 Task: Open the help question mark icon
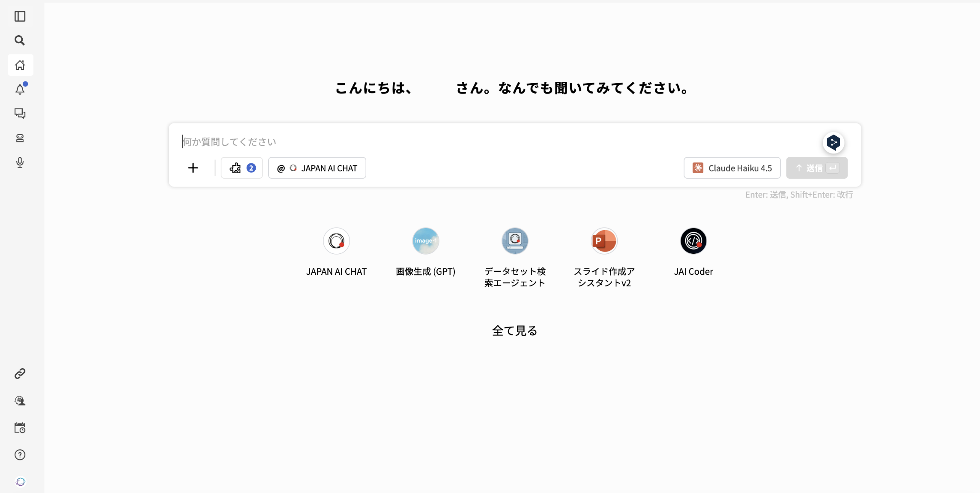click(20, 455)
